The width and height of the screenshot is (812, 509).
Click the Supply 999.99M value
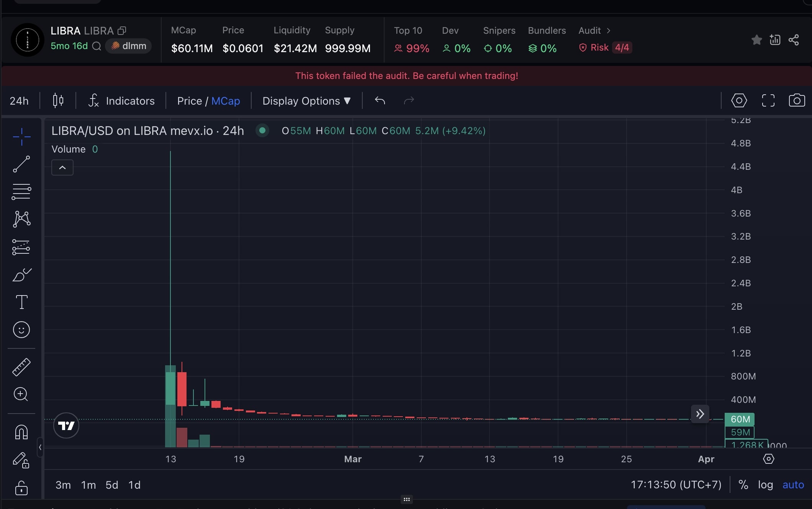348,49
